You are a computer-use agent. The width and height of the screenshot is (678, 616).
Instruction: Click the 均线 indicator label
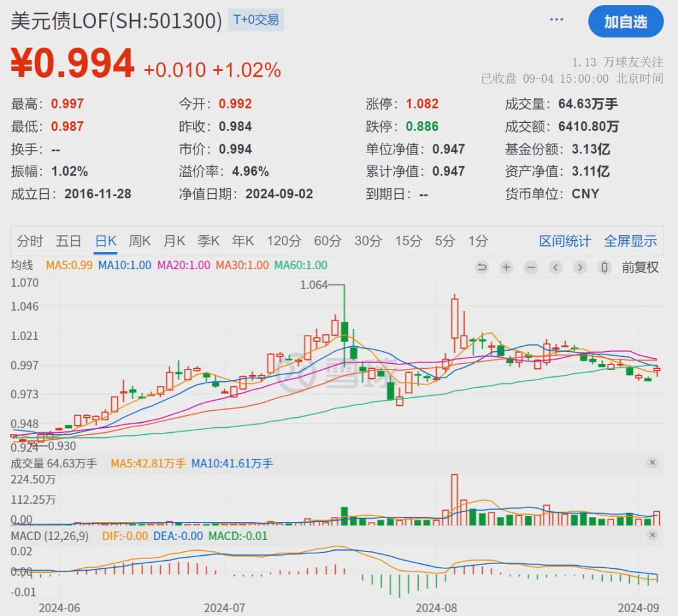[x=21, y=264]
